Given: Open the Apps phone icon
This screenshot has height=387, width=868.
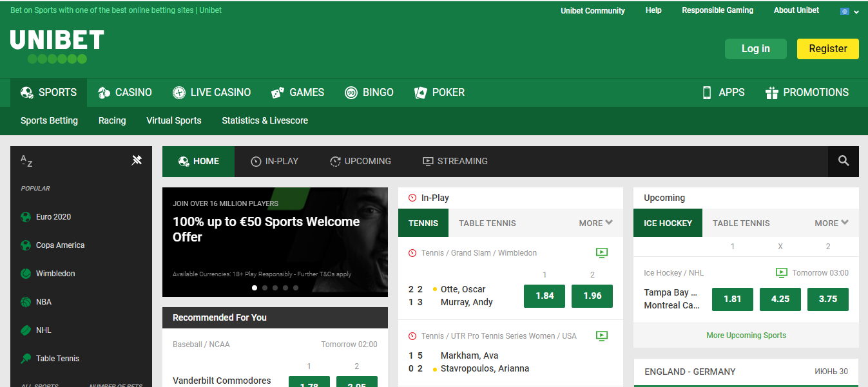Looking at the screenshot, I should 707,92.
